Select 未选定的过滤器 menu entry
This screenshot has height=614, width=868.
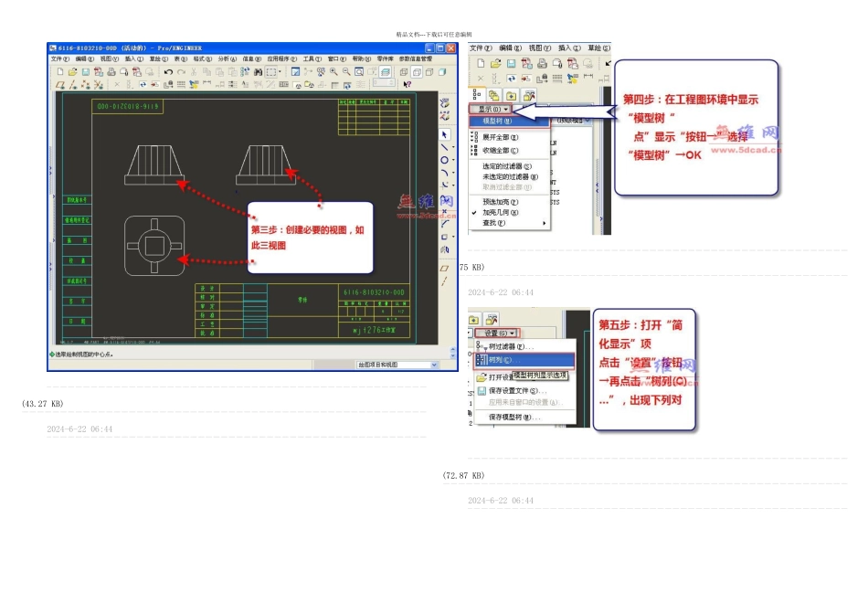510,177
